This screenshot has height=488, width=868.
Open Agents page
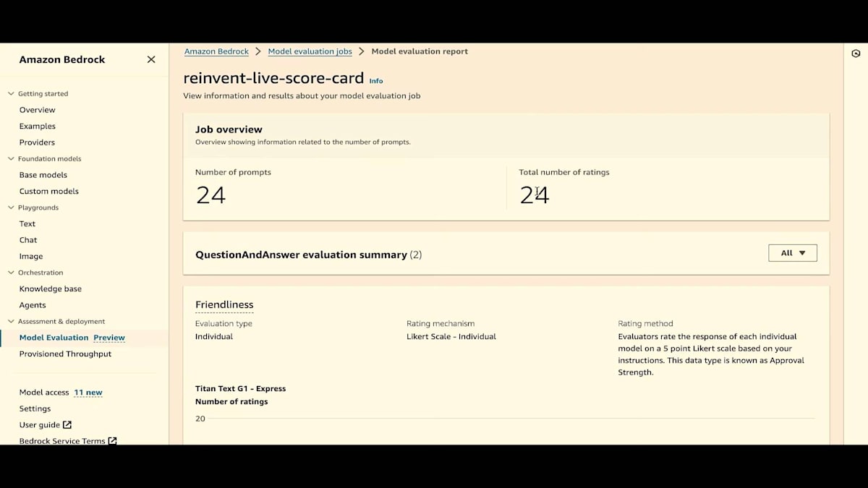(33, 305)
